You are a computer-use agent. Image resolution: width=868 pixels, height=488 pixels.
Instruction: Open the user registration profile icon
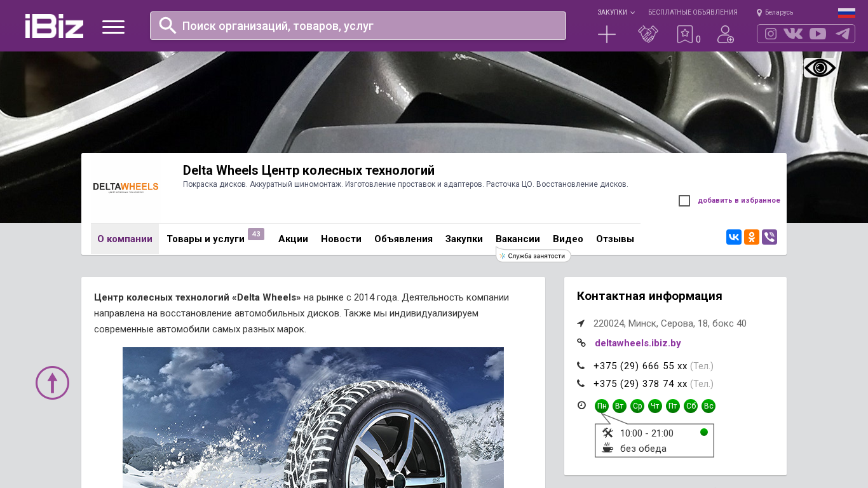point(726,34)
